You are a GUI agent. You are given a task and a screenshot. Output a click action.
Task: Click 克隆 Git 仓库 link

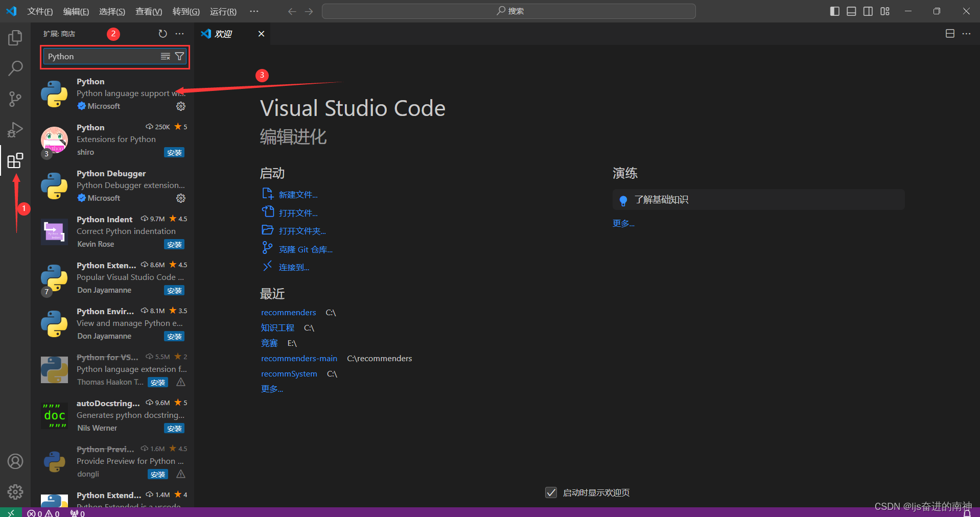click(306, 249)
